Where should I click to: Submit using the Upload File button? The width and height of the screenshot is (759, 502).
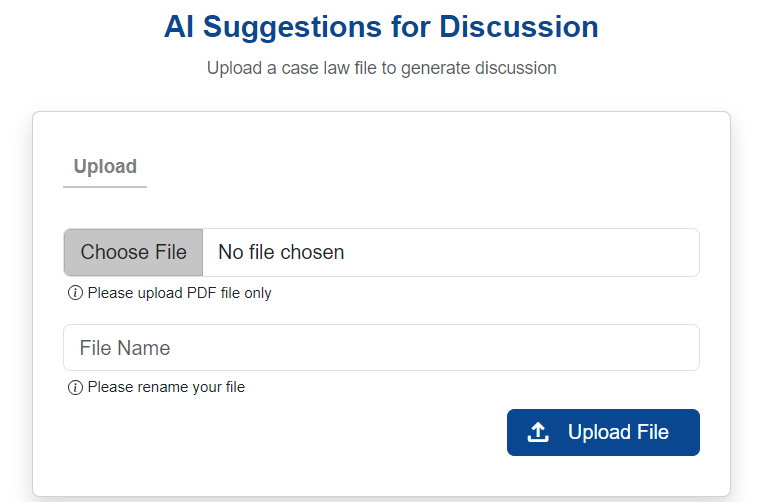pos(603,432)
